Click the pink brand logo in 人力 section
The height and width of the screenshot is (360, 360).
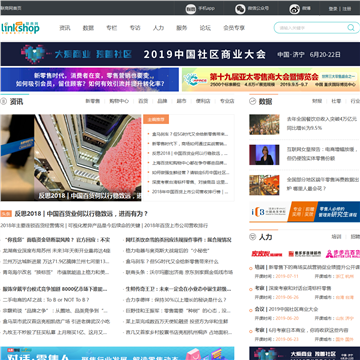pos(343,254)
